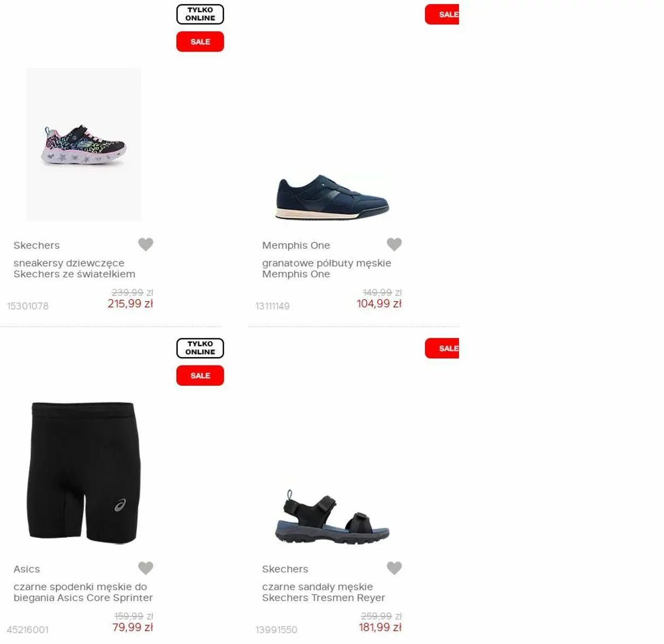This screenshot has width=664, height=644.
Task: Open link czarne sandały męskie Skechers Tresmen Reyer
Action: (x=324, y=592)
